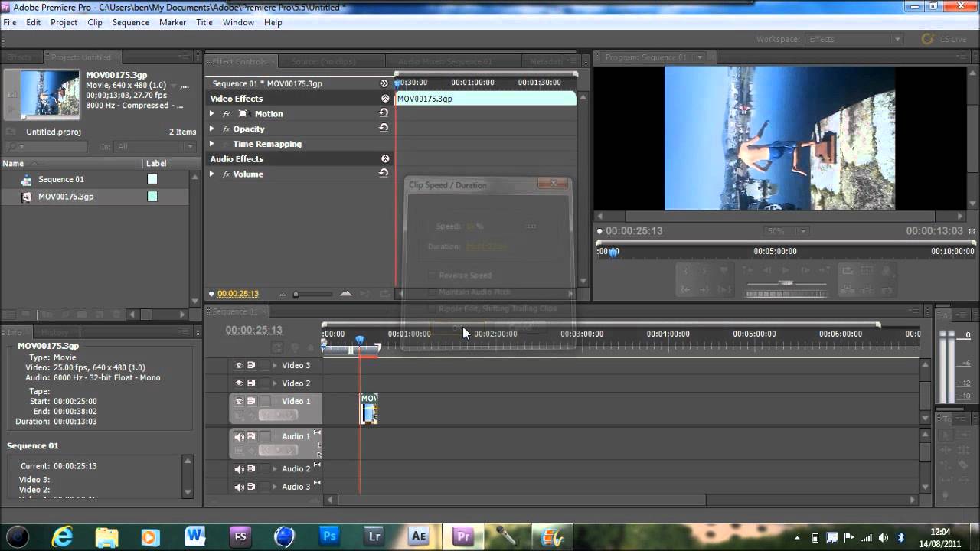Expand the Motion effect properties
The width and height of the screenshot is (980, 551).
(212, 113)
